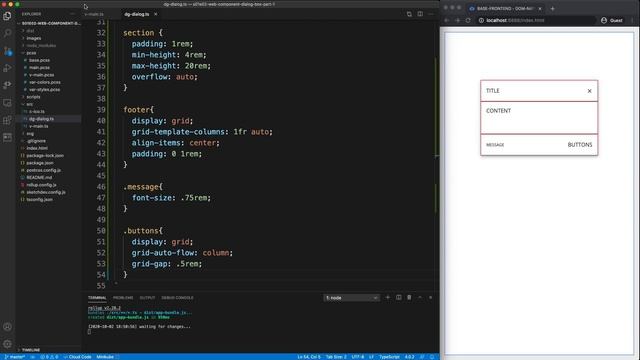
Task: Switch to the v-main.ts editor tab
Action: 94,14
